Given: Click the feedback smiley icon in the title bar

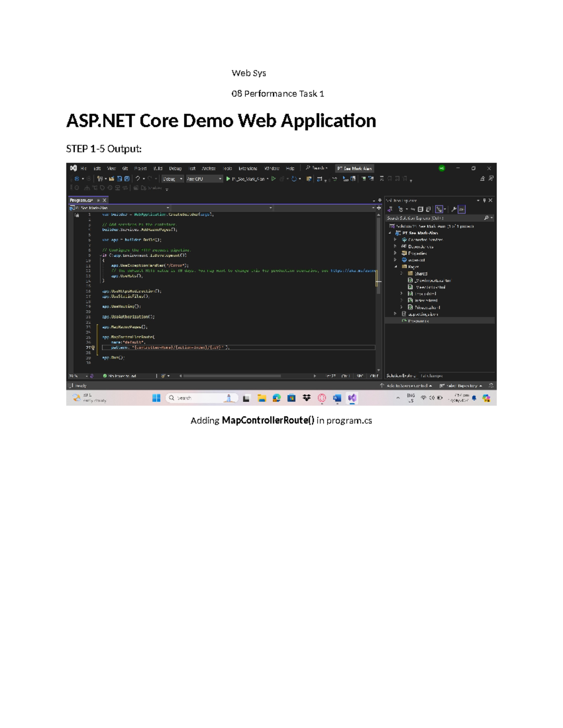Looking at the screenshot, I should click(440, 167).
